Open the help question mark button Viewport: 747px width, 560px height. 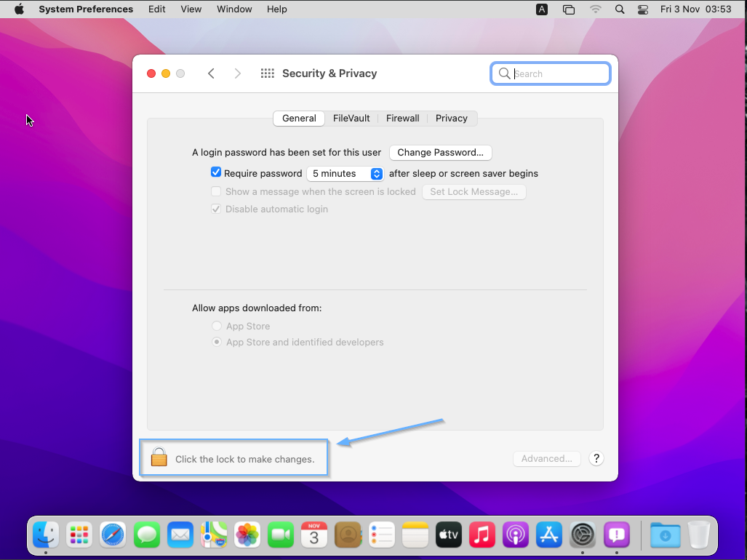point(596,458)
